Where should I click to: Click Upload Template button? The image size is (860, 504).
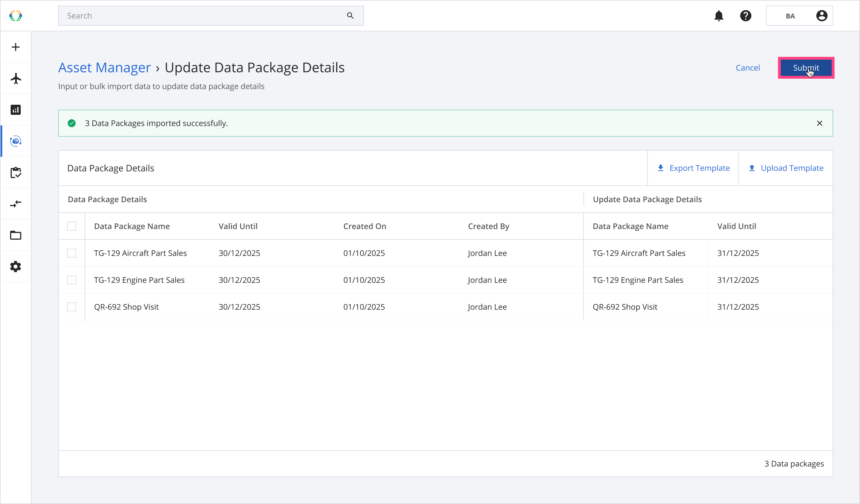(x=786, y=168)
